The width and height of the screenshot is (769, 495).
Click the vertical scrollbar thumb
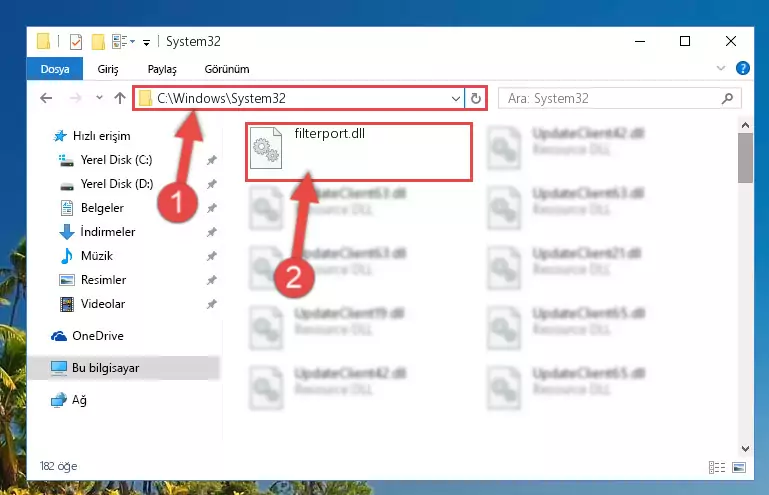pos(745,158)
